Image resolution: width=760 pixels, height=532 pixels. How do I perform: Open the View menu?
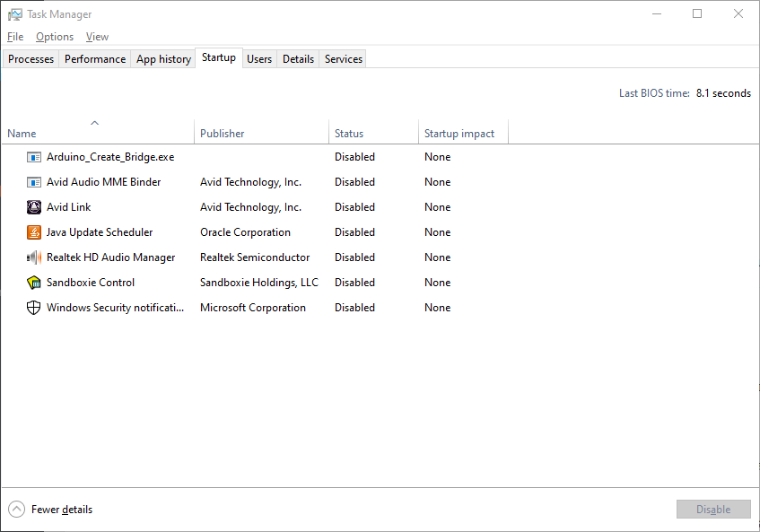click(98, 37)
